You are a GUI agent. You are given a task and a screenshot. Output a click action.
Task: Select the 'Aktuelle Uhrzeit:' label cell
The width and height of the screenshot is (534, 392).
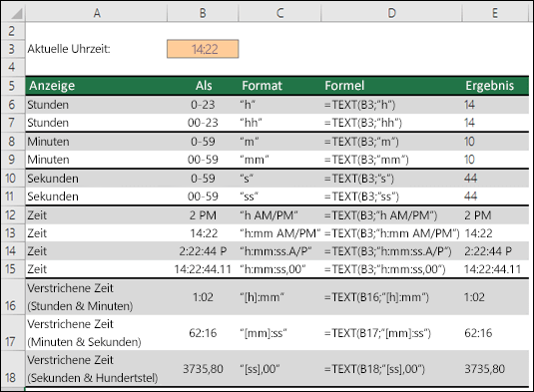97,49
